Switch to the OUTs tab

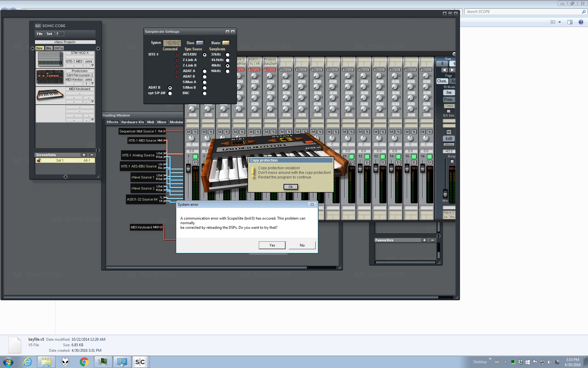pos(58,48)
